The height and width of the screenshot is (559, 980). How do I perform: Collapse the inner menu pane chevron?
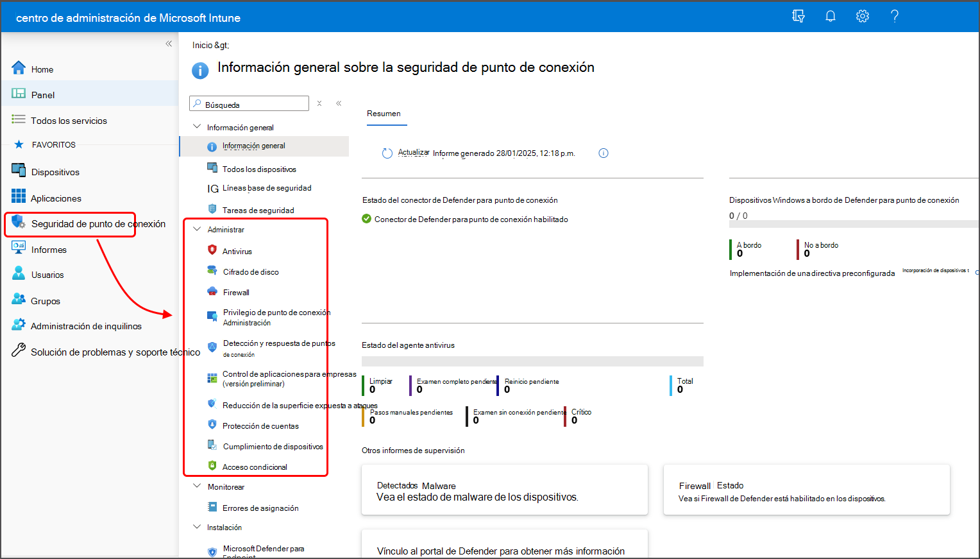coord(339,103)
